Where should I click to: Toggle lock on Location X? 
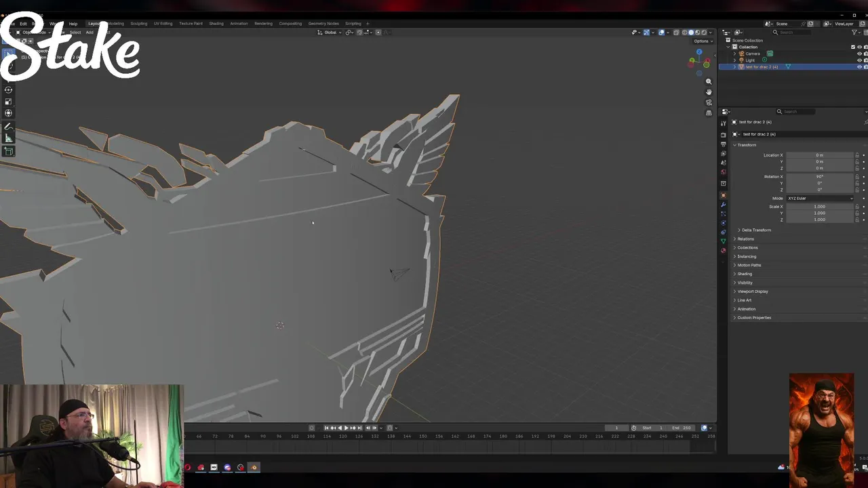tap(857, 155)
